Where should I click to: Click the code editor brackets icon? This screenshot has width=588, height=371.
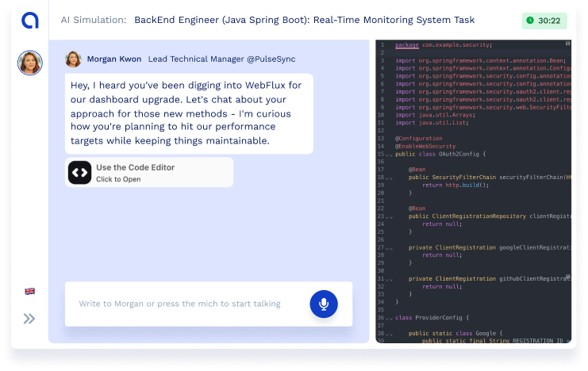point(79,172)
